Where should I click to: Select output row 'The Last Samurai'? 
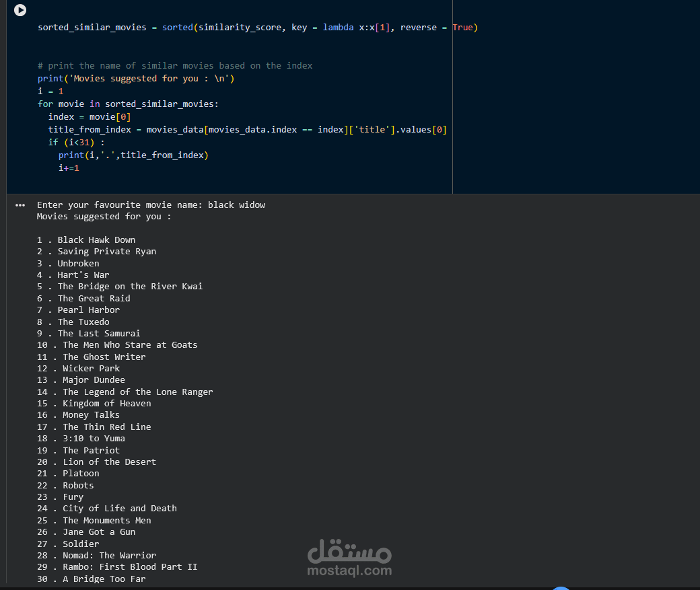[88, 334]
